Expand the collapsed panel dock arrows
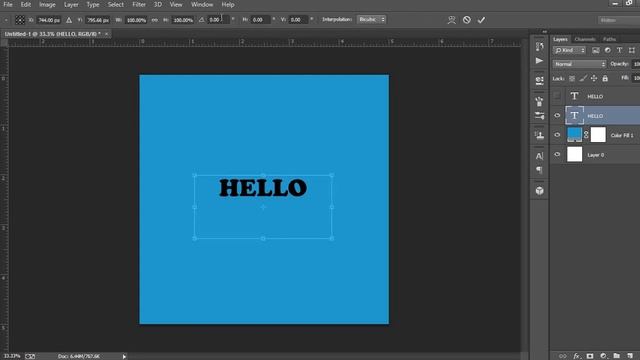This screenshot has height=360, width=640. click(x=544, y=32)
